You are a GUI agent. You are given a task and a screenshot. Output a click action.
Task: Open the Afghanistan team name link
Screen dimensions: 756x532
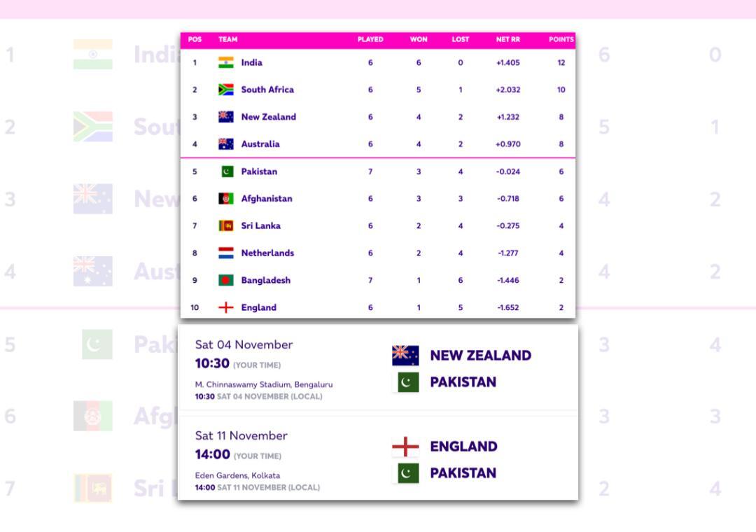pos(267,199)
